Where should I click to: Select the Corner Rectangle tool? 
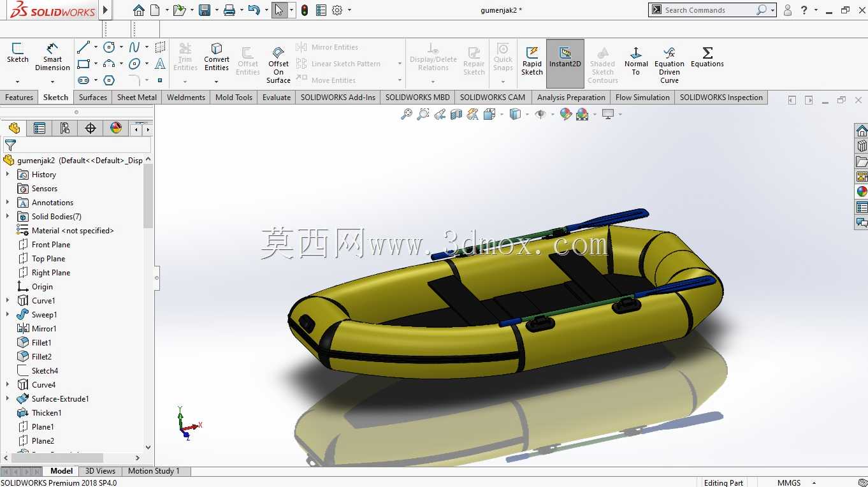pos(83,64)
